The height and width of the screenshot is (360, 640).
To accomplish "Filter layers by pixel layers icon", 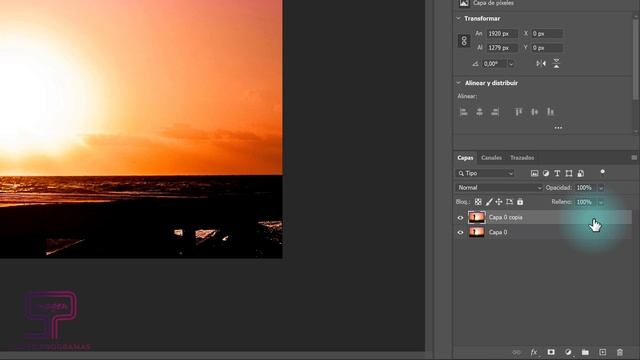I will 534,173.
